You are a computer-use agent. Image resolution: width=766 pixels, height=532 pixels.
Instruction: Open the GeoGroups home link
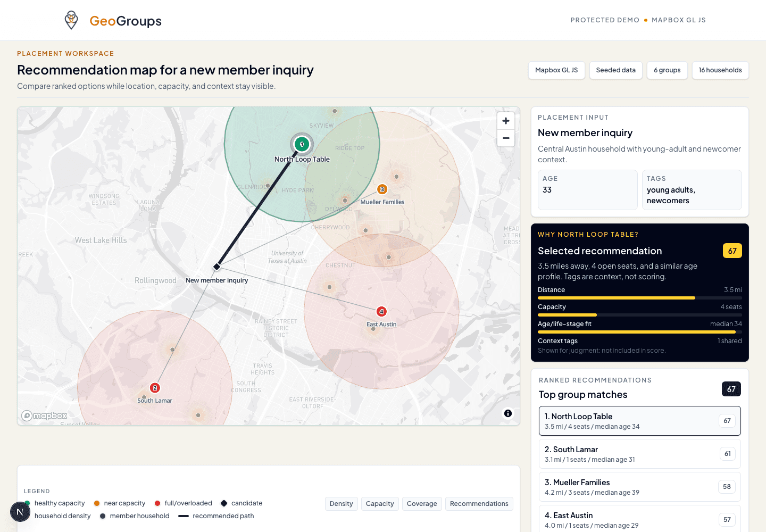point(113,21)
